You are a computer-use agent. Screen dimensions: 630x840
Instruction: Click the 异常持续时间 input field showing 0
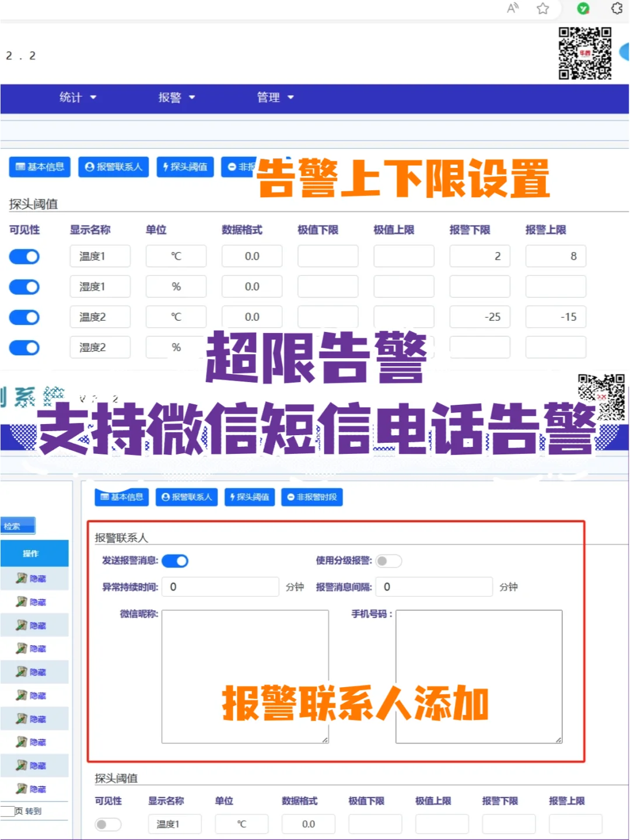coord(220,587)
